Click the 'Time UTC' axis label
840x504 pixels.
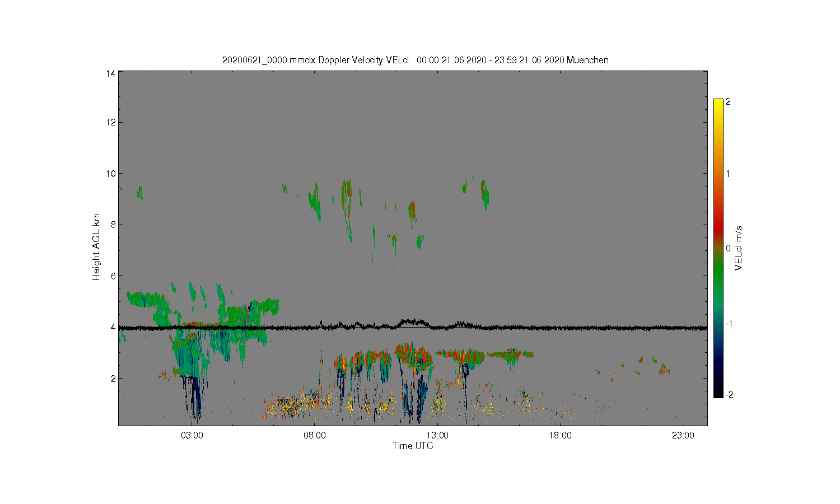coord(413,446)
